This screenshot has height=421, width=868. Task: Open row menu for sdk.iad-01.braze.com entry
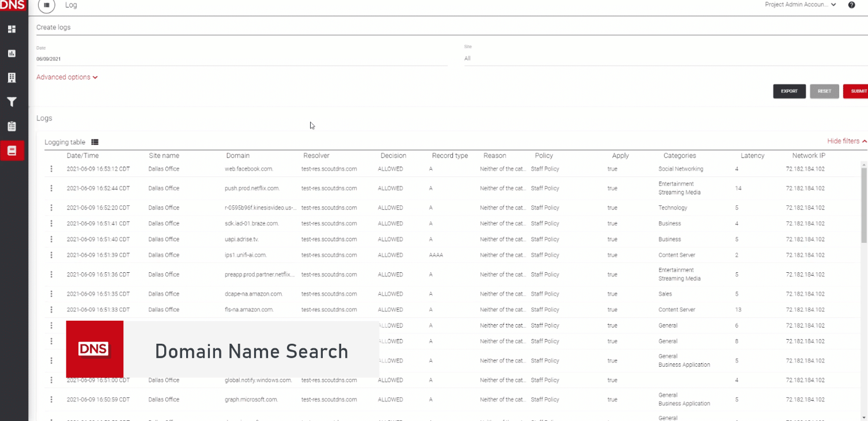51,223
